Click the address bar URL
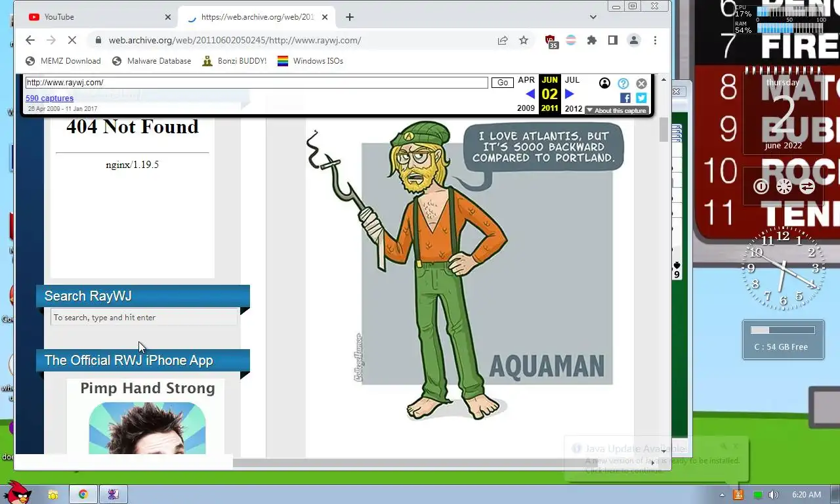The width and height of the screenshot is (840, 504). pos(235,40)
